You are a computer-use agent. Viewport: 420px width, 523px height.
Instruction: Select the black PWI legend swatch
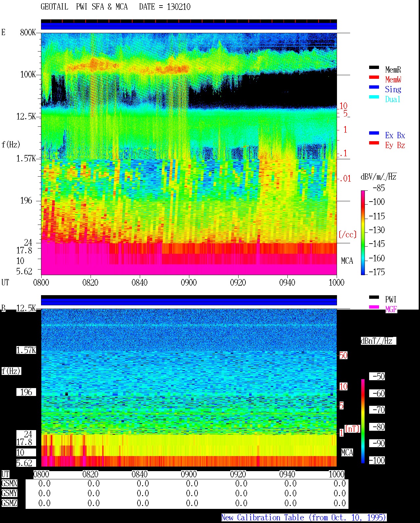[374, 297]
